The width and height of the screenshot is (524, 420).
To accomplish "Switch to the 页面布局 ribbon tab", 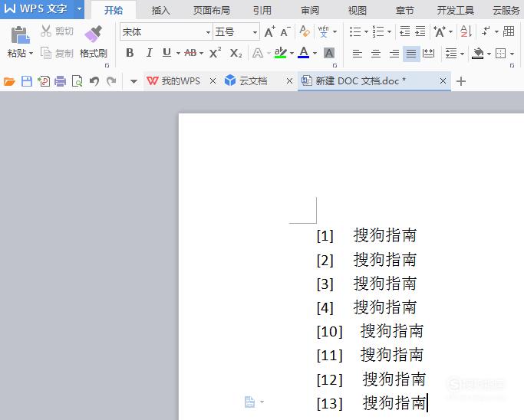I will click(212, 11).
